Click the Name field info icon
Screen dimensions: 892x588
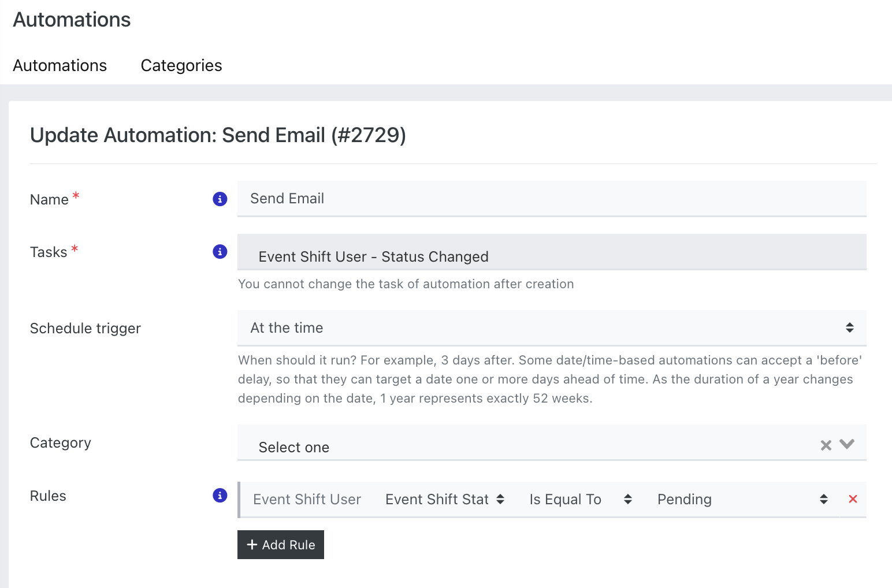[220, 199]
